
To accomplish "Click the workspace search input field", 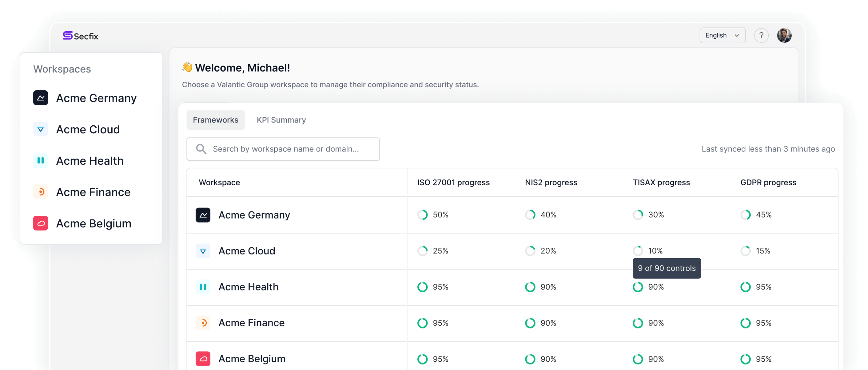I will click(283, 149).
